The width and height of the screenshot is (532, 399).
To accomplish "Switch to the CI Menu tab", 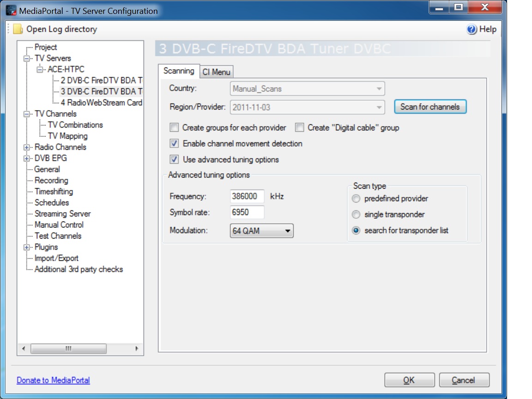I will (217, 72).
